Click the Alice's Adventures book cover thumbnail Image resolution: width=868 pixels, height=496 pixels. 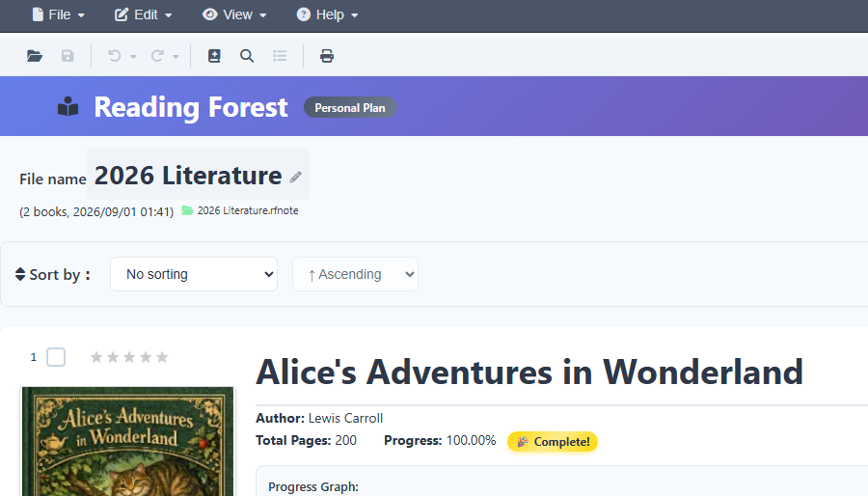click(127, 441)
